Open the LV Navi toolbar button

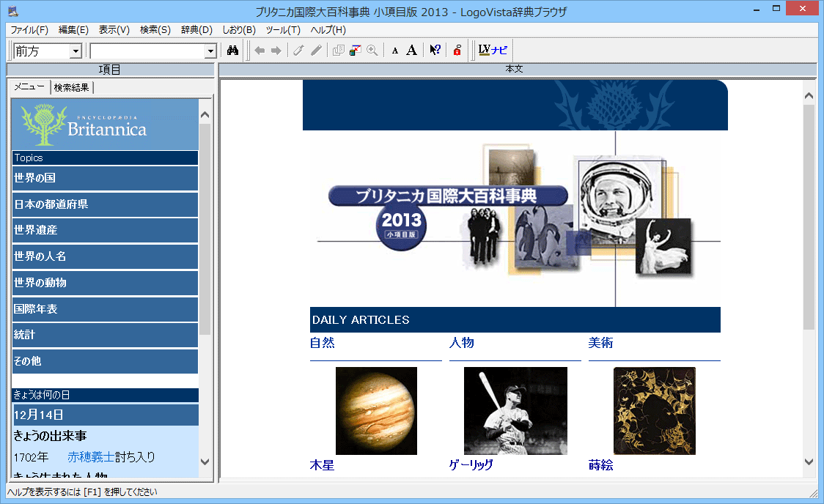coord(492,51)
